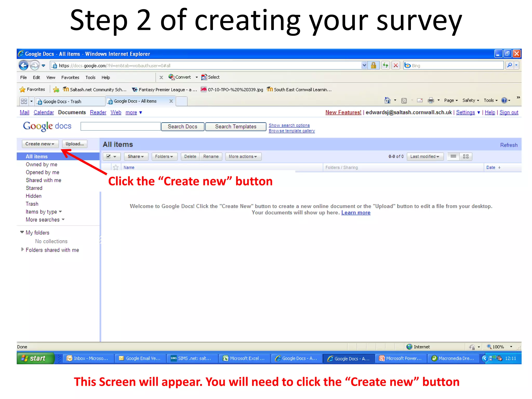Click the Read Mail icon in command bar
The width and height of the screenshot is (532, 399).
point(420,101)
